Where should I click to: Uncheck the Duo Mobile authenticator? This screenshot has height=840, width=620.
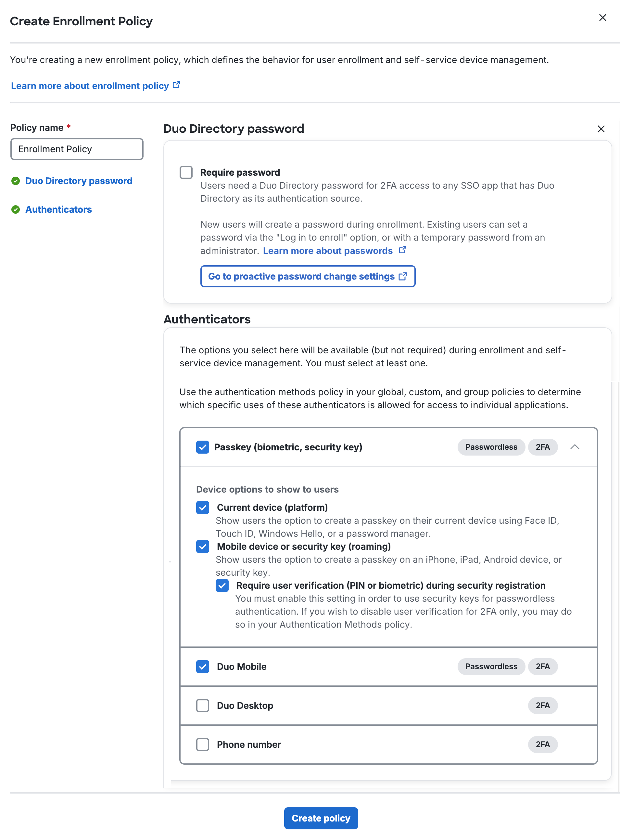(x=202, y=667)
